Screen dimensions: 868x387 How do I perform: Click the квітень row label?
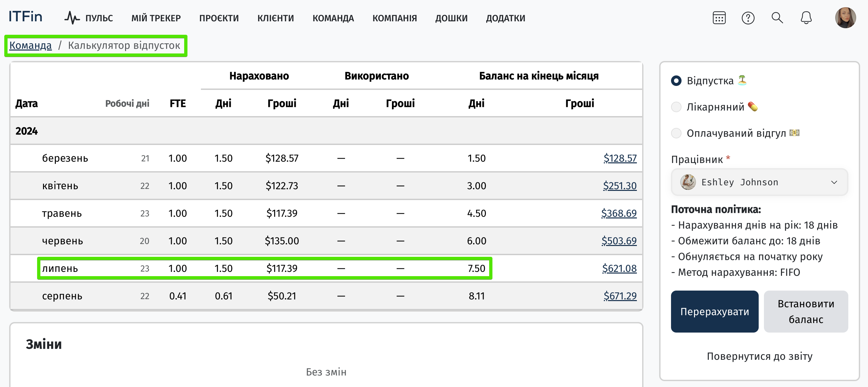[x=60, y=186]
